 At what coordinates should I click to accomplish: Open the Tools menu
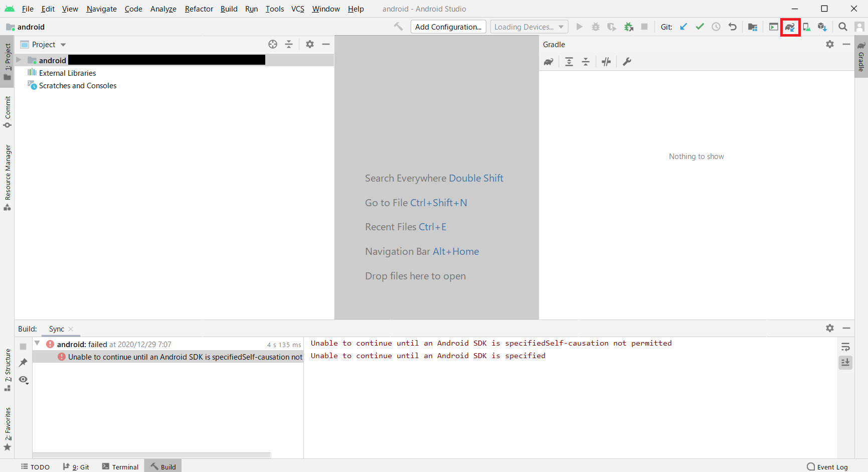pos(275,9)
